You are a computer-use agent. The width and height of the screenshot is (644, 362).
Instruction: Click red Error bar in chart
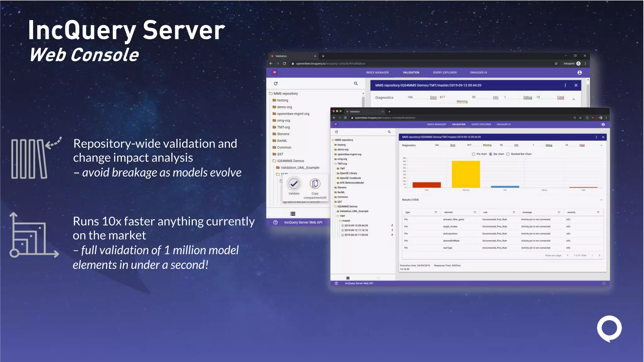pyautogui.click(x=427, y=185)
